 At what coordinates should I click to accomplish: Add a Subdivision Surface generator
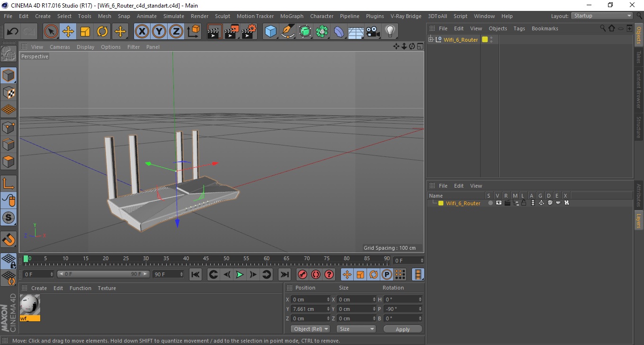point(305,32)
